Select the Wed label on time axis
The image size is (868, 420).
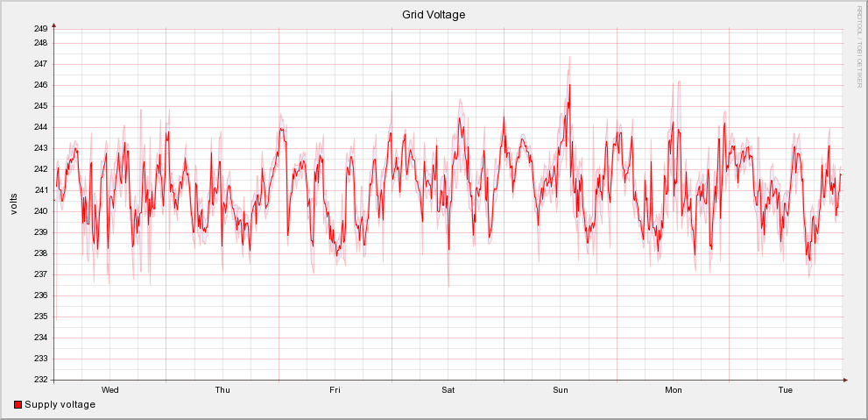(x=110, y=389)
